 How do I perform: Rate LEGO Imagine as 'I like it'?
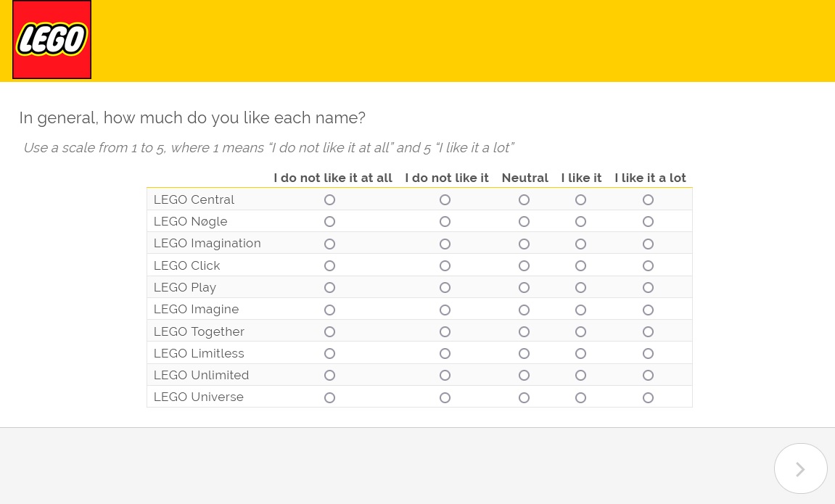tap(580, 310)
